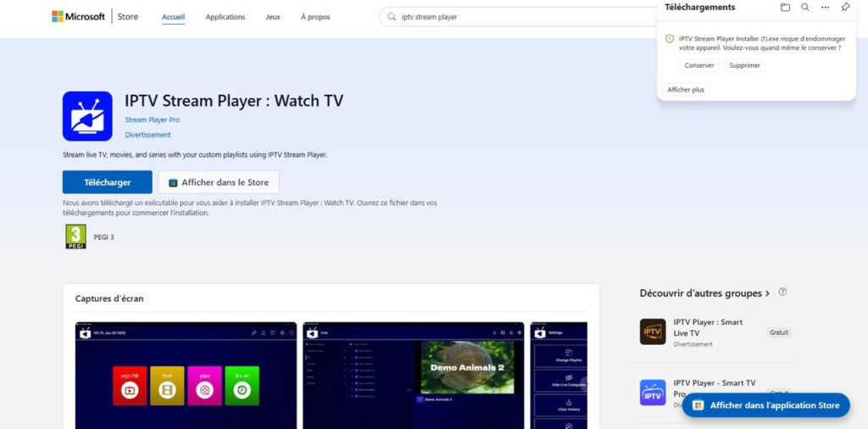Open IPTV Player : Smart Live TV title
Viewport: 868px width, 429px height.
[708, 328]
